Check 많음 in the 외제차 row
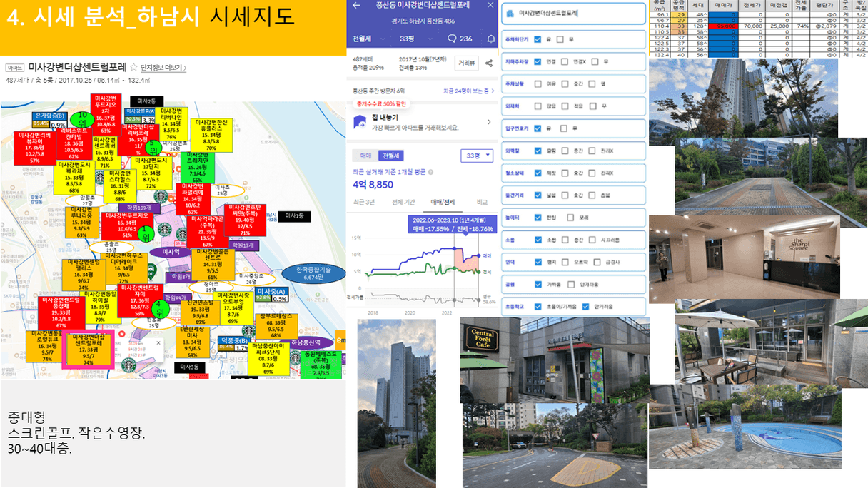The image size is (868, 488). pos(538,106)
